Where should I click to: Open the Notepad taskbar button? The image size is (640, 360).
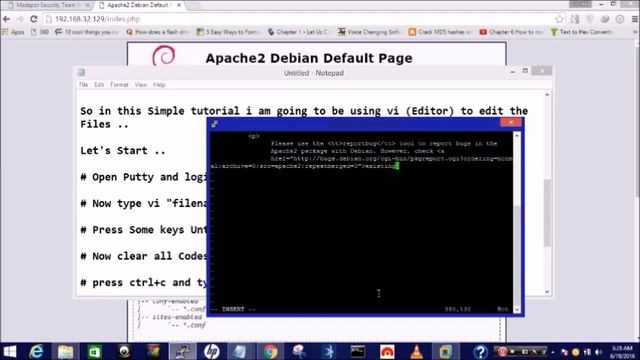pyautogui.click(x=240, y=351)
